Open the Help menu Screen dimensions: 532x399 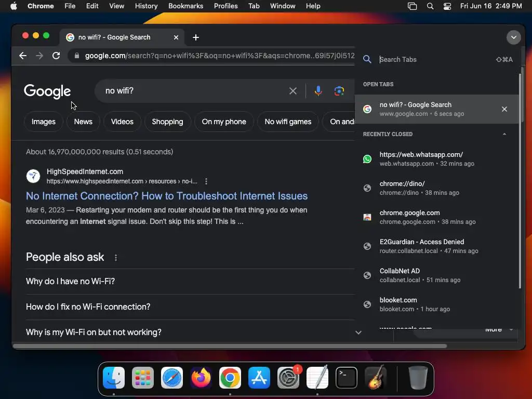[313, 6]
